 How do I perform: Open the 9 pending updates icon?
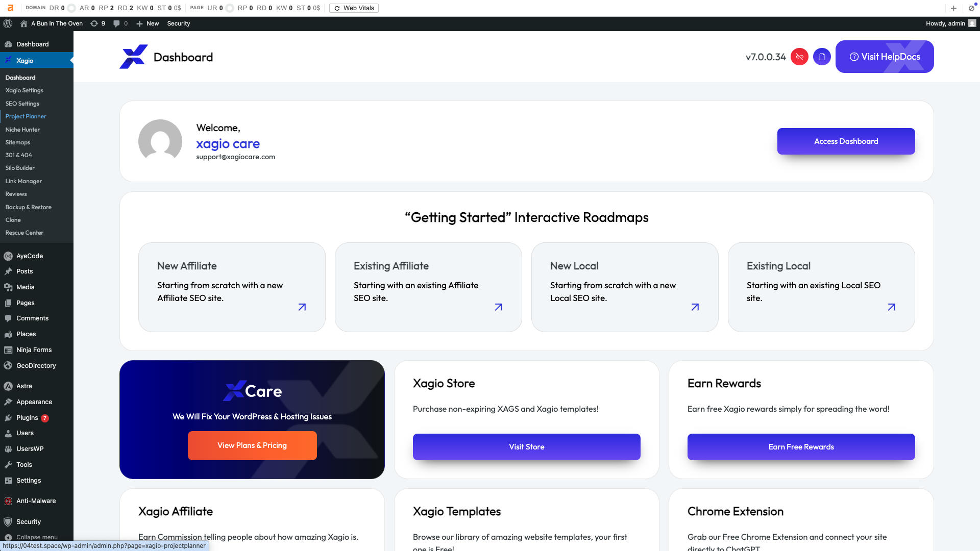[x=97, y=23]
